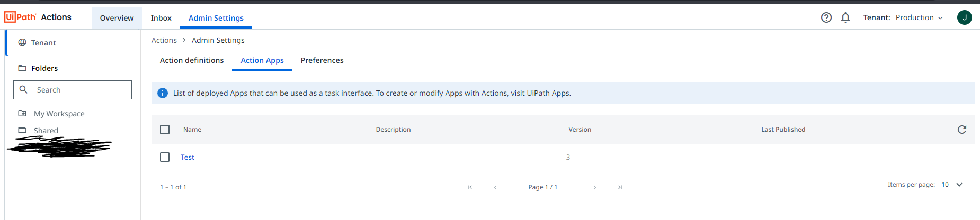Go to the previous page arrow

(495, 187)
